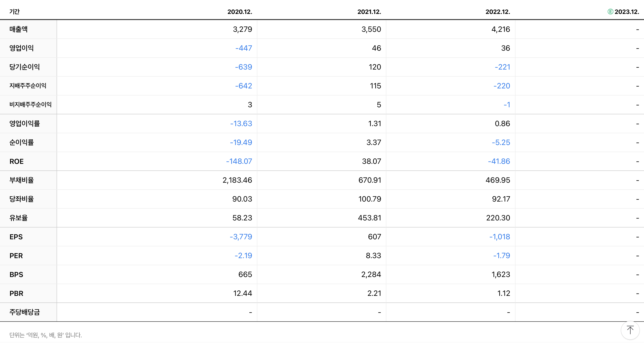644x343 pixels.
Task: Click the 100.79 quick ratio value
Action: point(370,199)
